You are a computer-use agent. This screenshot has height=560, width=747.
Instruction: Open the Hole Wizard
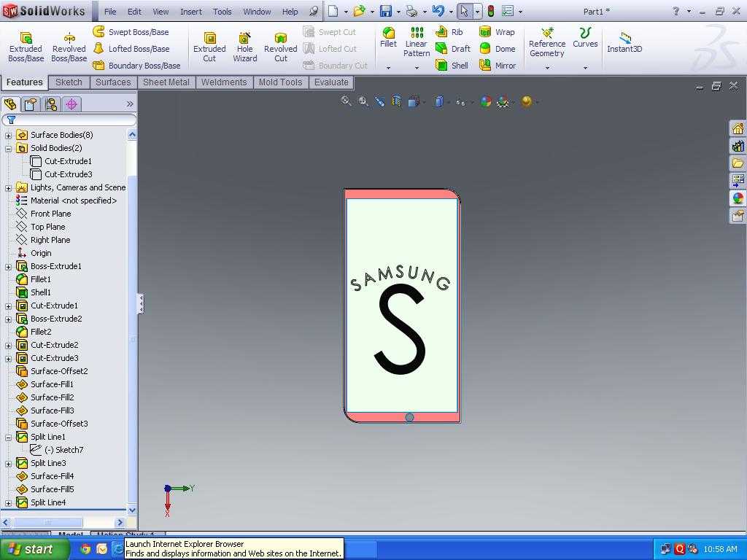tap(245, 47)
